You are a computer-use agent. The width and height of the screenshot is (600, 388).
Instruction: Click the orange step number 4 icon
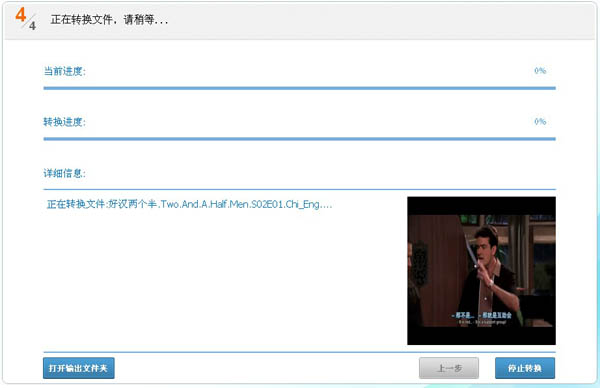coord(21,15)
